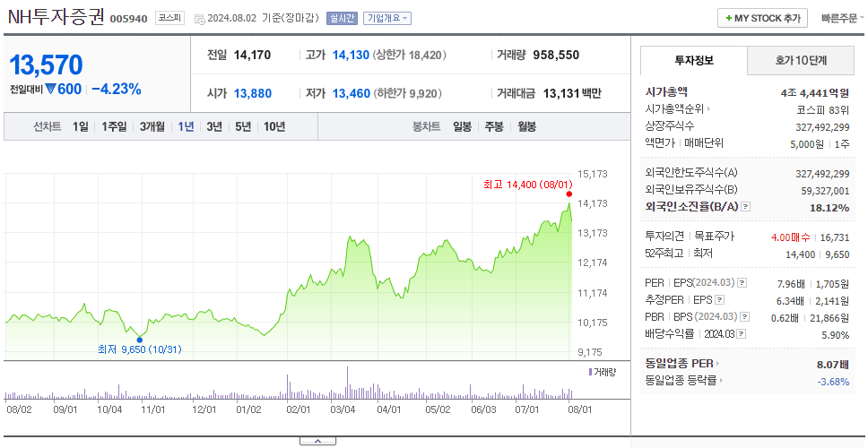Click the 시가총액 value 4조 4,441억원
This screenshot has width=868, height=448.
[815, 92]
